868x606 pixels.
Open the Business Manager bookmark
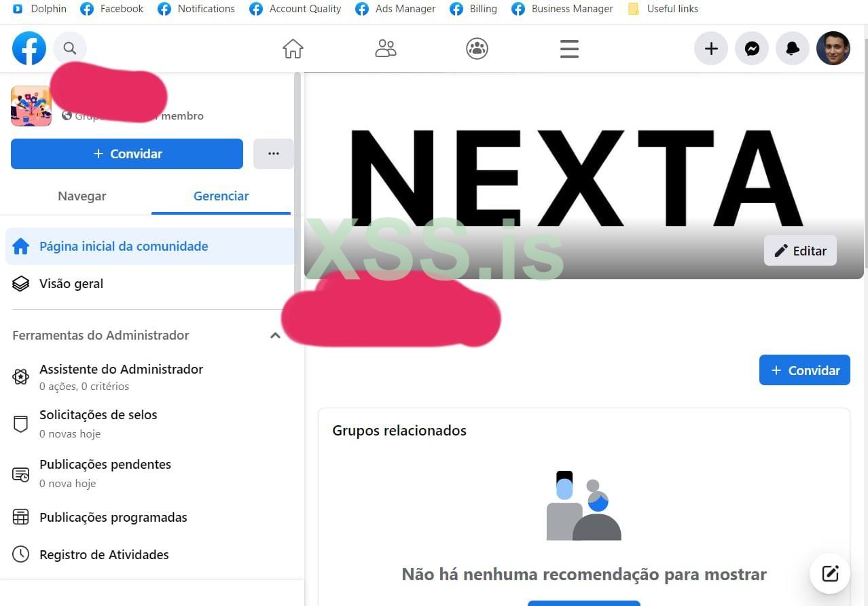tap(562, 9)
